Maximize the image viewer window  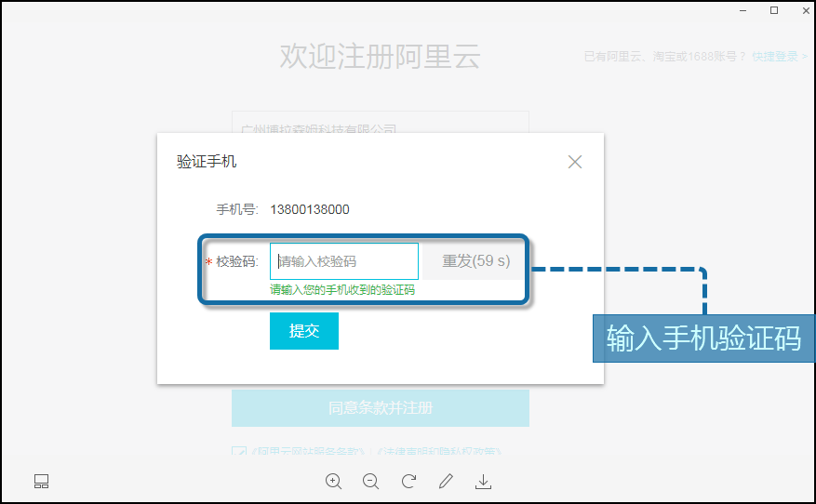point(774,10)
